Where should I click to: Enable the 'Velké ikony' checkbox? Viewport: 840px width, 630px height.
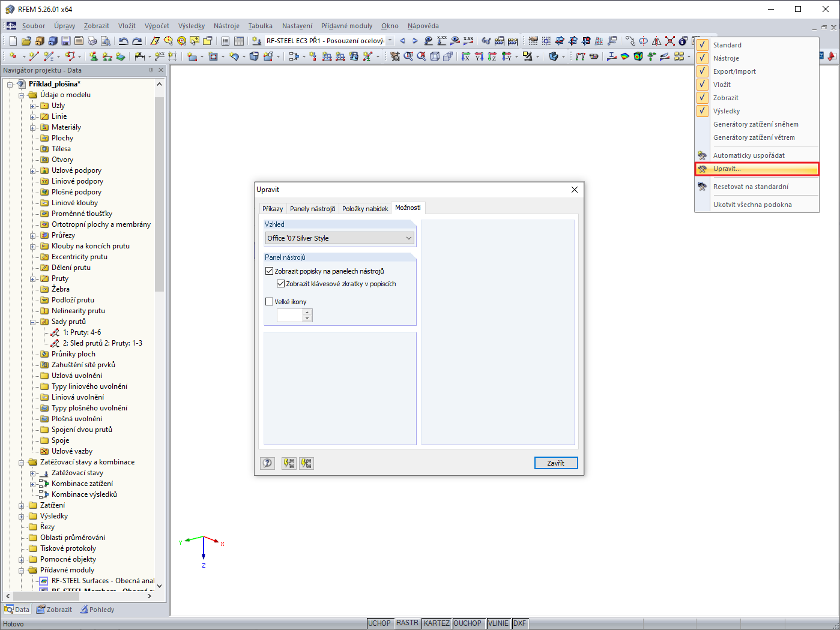[x=270, y=302]
